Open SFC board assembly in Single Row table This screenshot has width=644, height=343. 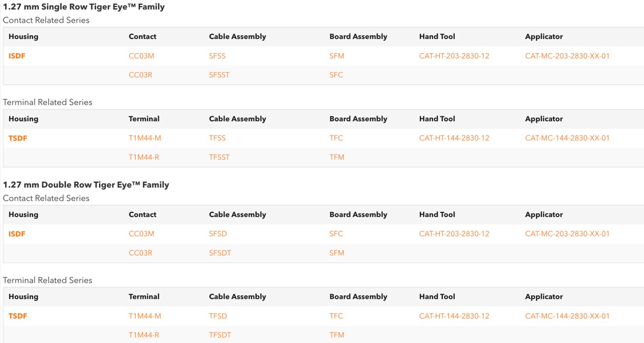pos(336,75)
